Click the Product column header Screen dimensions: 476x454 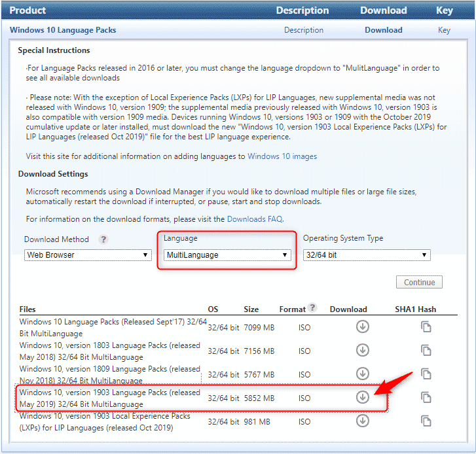pyautogui.click(x=27, y=10)
